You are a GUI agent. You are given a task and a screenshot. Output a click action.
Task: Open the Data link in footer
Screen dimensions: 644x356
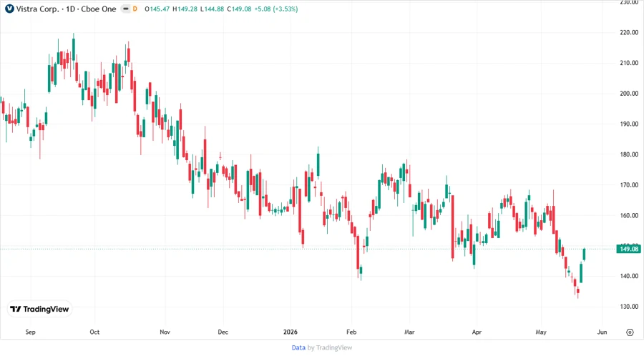[298, 348]
